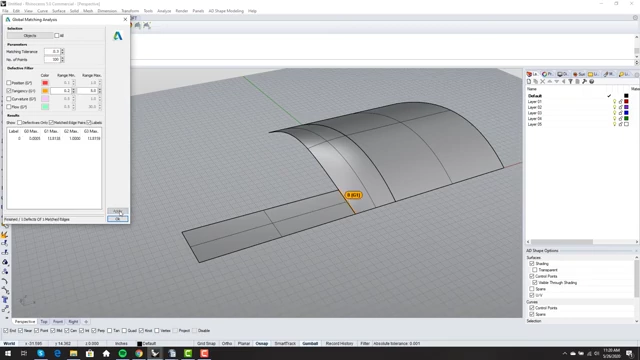Open Spotify from the taskbar
The width and height of the screenshot is (640, 360).
pos(122,353)
